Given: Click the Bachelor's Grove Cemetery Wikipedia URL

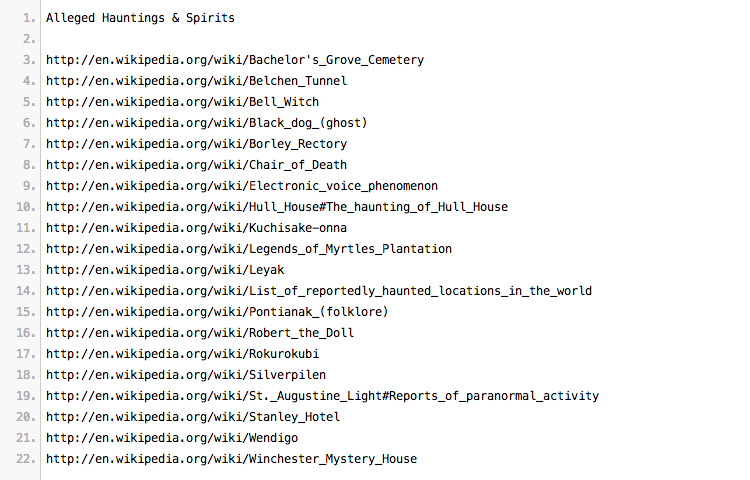Looking at the screenshot, I should pyautogui.click(x=235, y=60).
